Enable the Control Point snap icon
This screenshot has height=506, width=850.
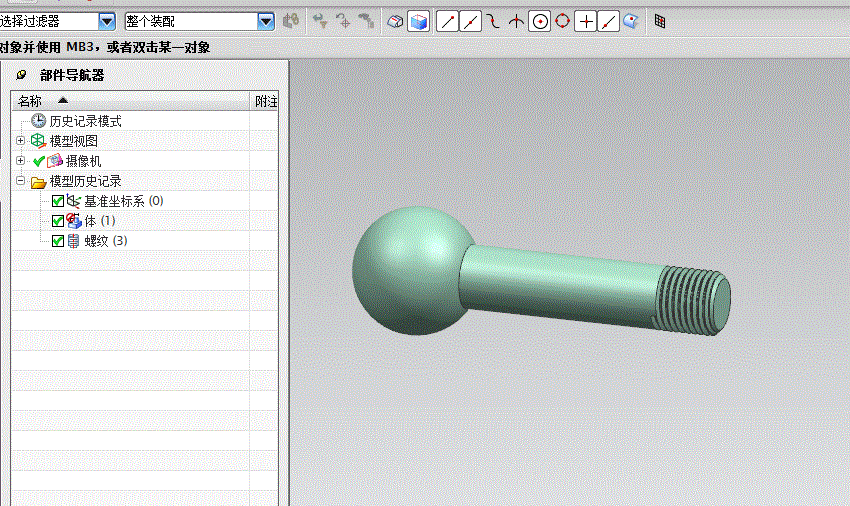(493, 22)
